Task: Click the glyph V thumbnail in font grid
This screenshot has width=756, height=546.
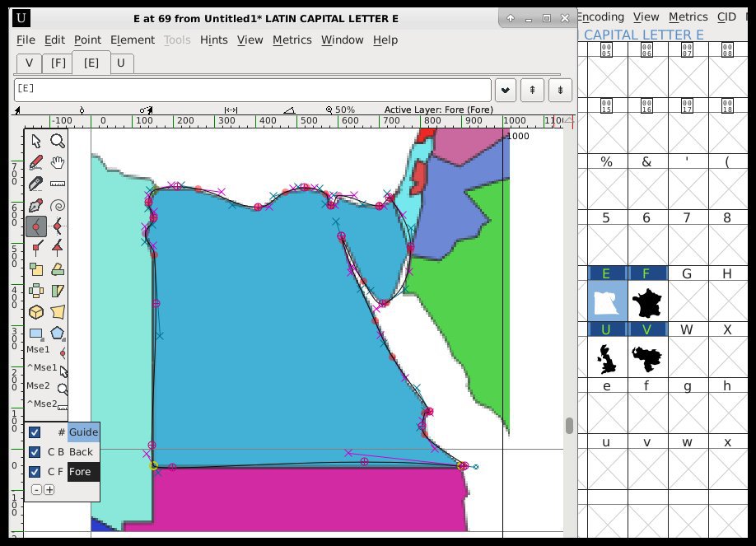Action: pyautogui.click(x=647, y=359)
